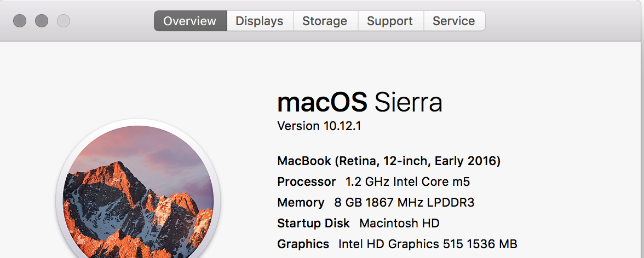Minimize the window with the middle gray button
The height and width of the screenshot is (258, 644).
42,21
